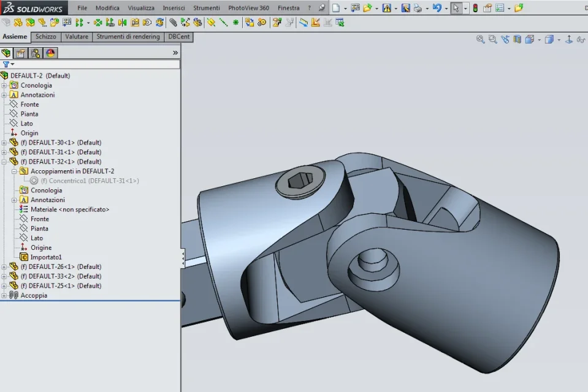Switch to the Schizzo tab
This screenshot has height=392, width=588.
tap(46, 37)
